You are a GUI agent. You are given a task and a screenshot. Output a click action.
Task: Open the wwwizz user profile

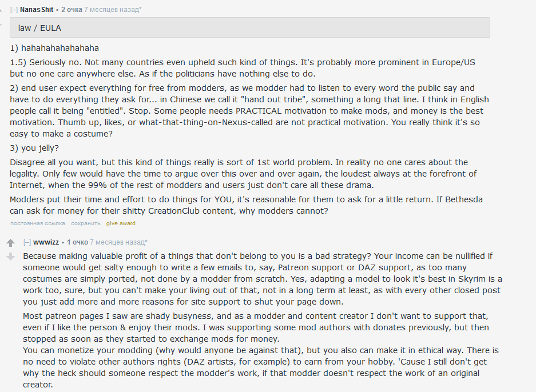click(x=46, y=242)
